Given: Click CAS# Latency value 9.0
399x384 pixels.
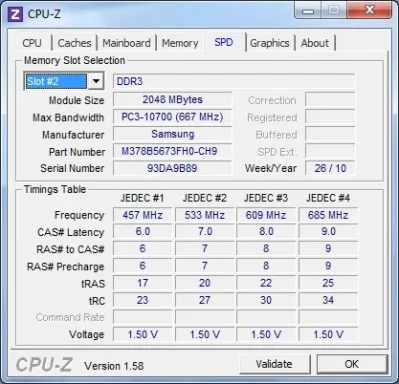Looking at the screenshot, I should pos(328,232).
